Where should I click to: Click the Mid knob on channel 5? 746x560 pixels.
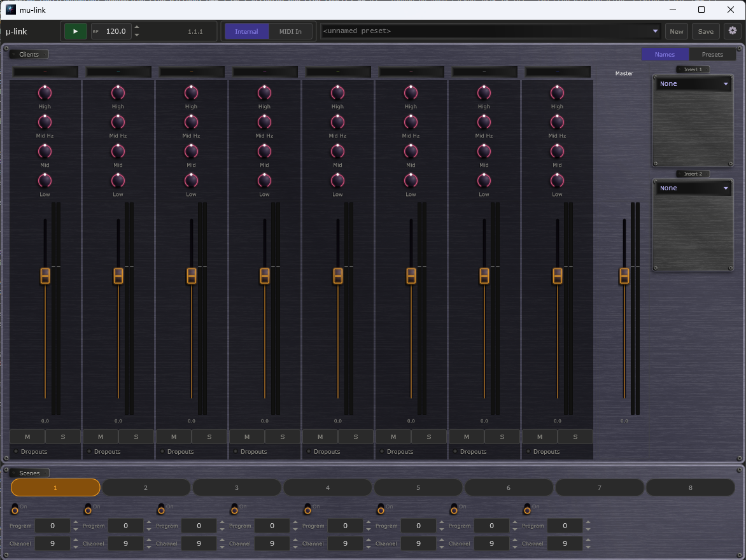(338, 151)
